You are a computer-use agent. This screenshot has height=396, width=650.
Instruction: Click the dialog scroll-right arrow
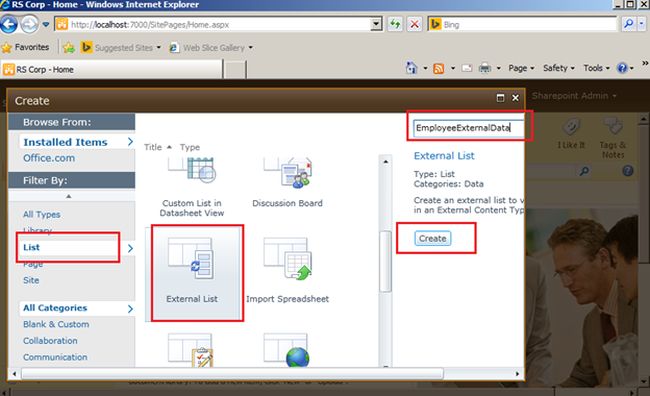(517, 374)
